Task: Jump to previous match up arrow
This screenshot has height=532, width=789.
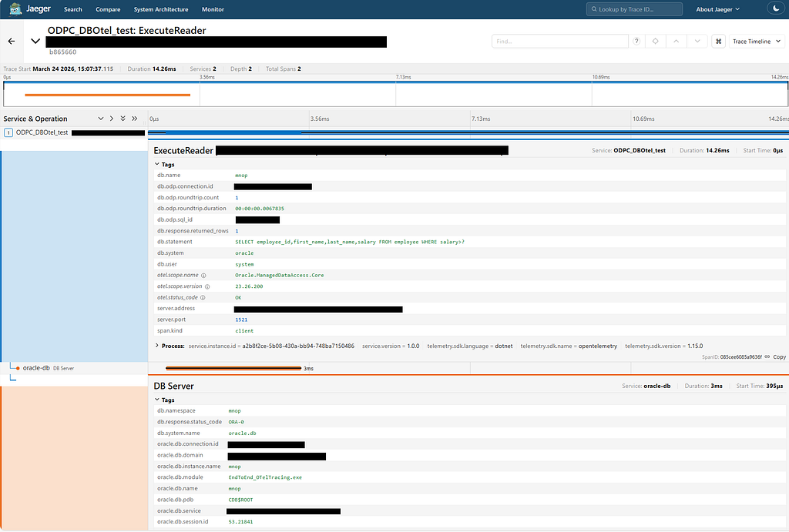Action: click(677, 42)
